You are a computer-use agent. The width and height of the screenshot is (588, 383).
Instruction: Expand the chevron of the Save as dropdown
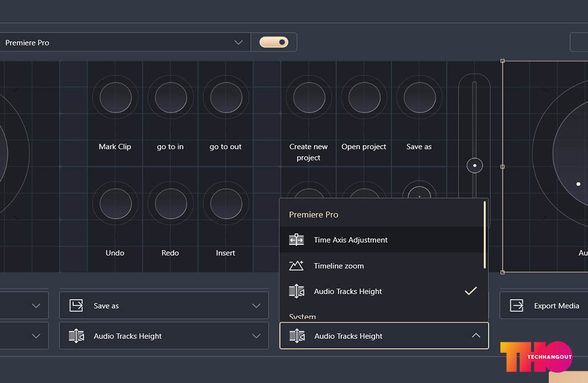click(x=256, y=306)
